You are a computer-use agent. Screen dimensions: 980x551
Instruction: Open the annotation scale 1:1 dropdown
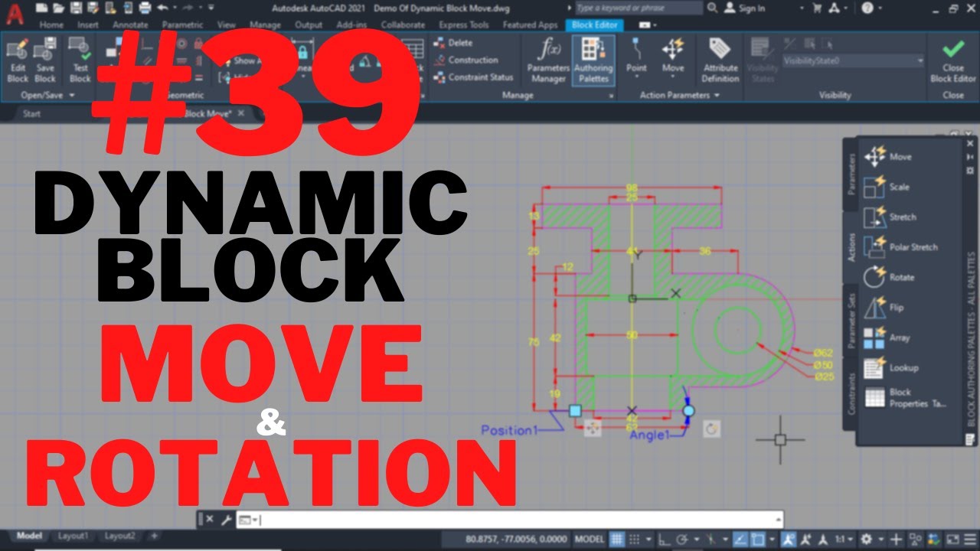[843, 539]
